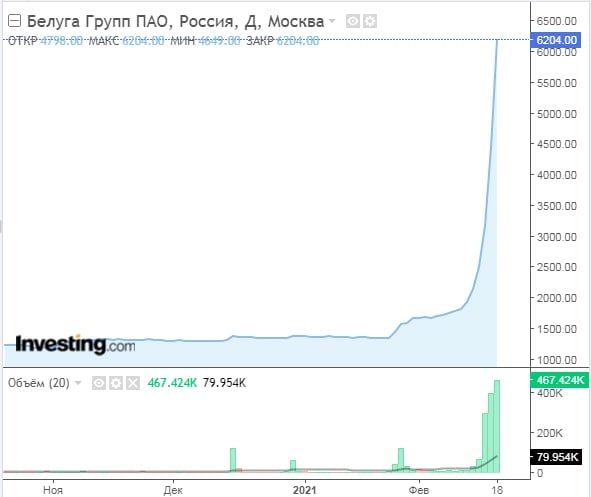Click the black volume MA label 79.954K on the axis

pyautogui.click(x=557, y=457)
